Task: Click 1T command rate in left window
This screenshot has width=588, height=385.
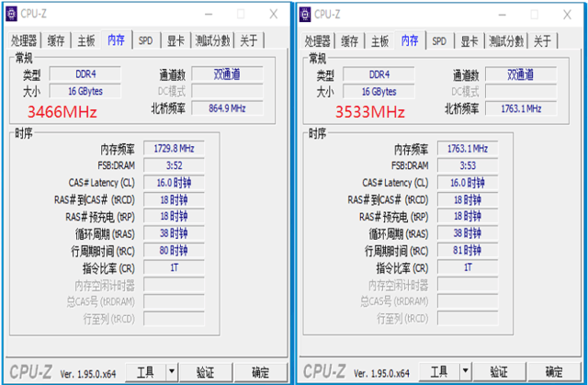Action: [x=174, y=267]
